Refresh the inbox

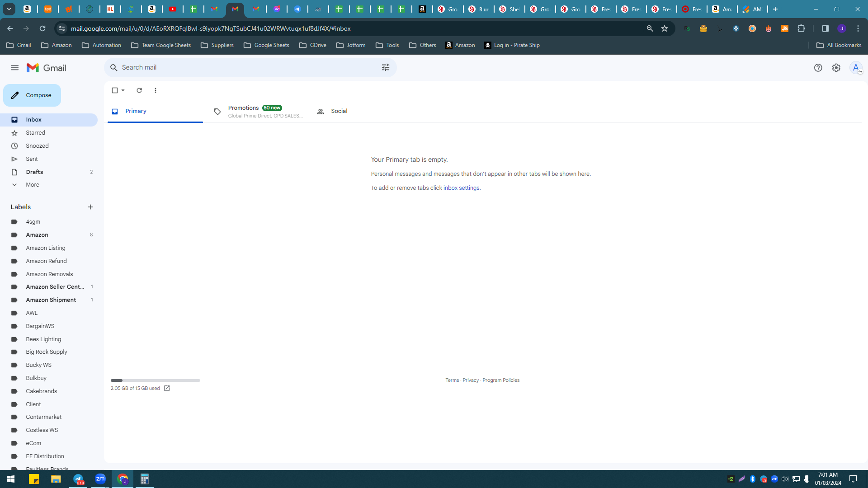(139, 90)
